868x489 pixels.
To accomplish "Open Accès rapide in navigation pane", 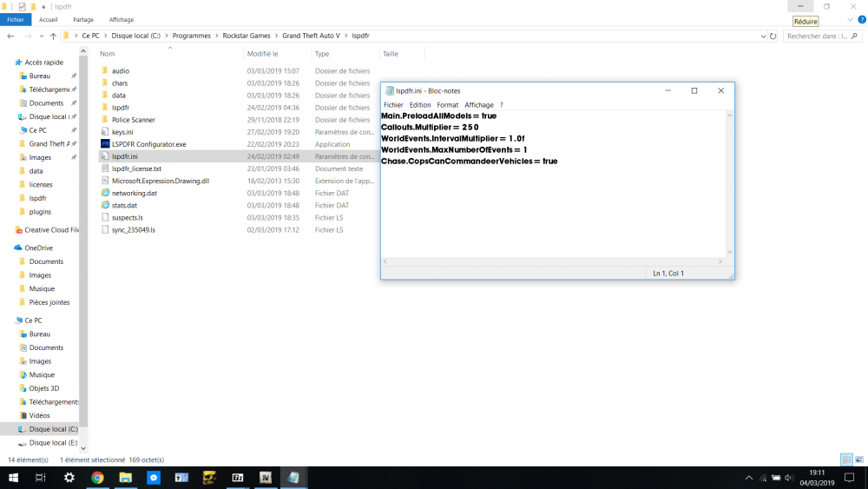I will (43, 62).
